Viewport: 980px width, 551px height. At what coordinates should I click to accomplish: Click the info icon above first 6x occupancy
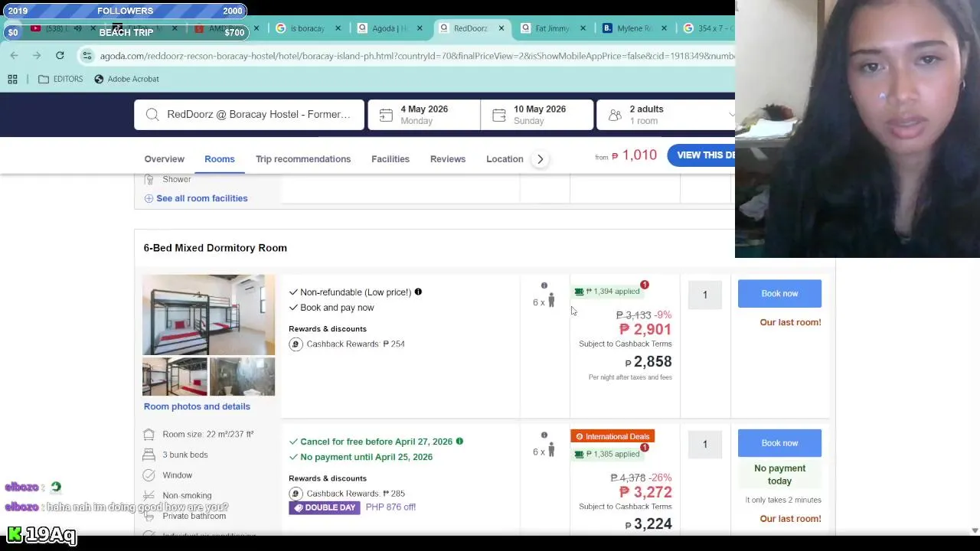pos(544,285)
